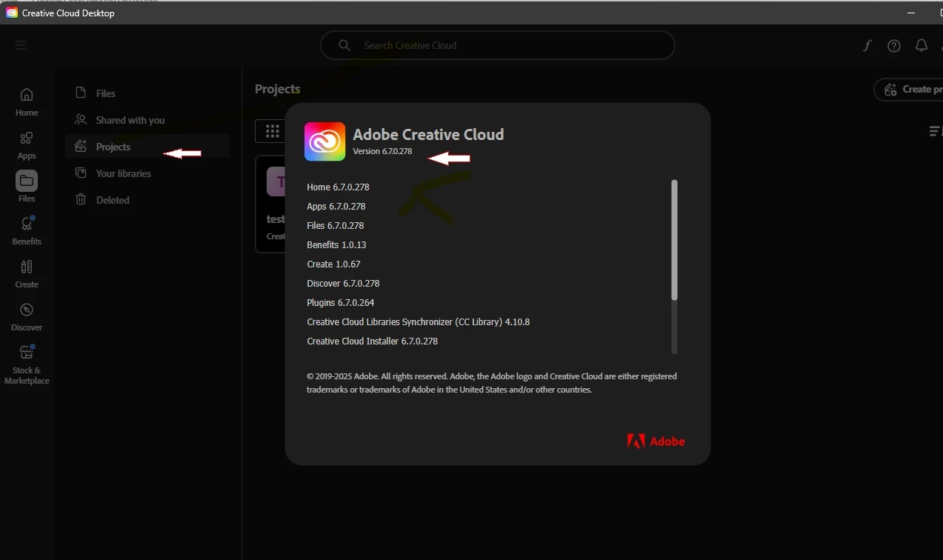The width and height of the screenshot is (943, 560).
Task: Switch to grid view icon
Action: [x=272, y=131]
